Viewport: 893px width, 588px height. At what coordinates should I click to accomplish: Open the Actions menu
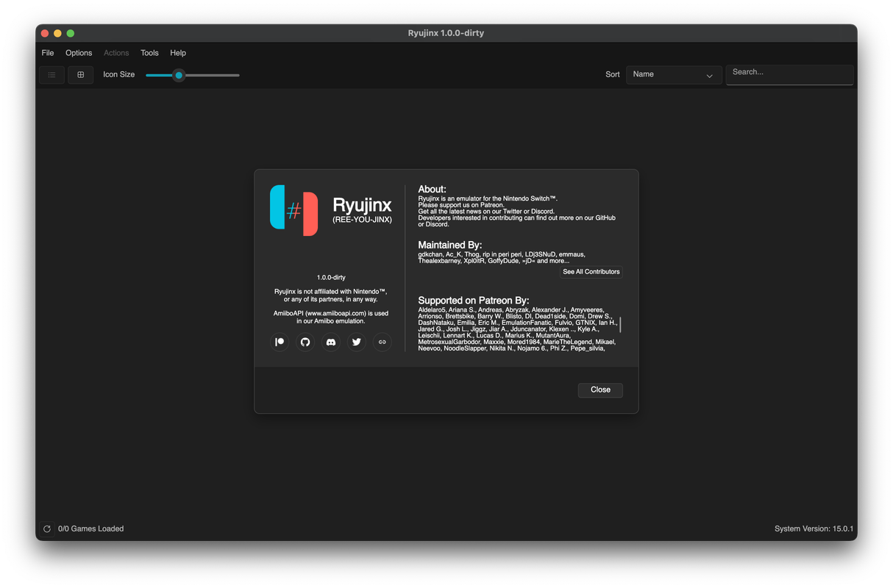(x=116, y=53)
